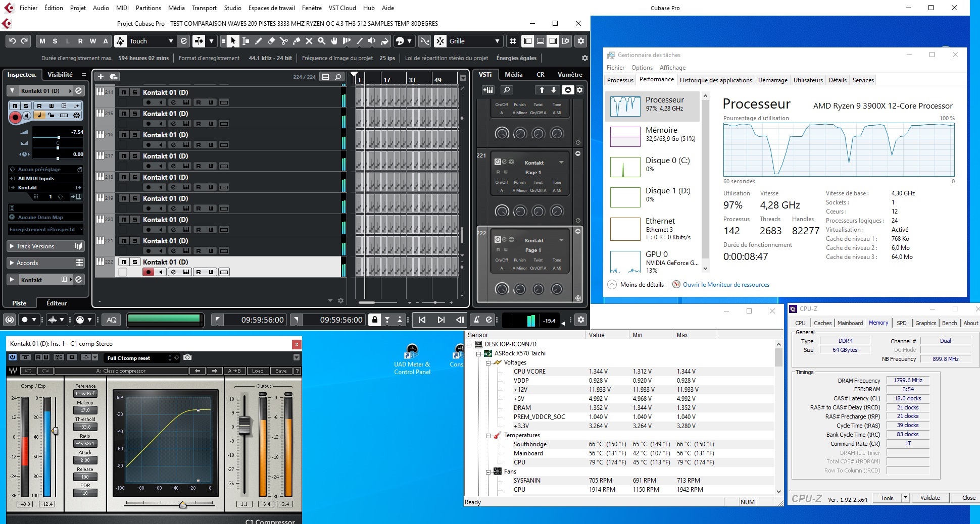Open the Grille snap type dropdown
The width and height of the screenshot is (980, 524).
coord(497,41)
